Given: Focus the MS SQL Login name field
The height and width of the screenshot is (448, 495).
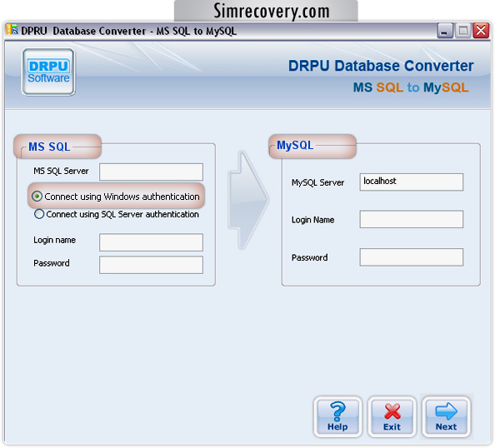Looking at the screenshot, I should 151,242.
